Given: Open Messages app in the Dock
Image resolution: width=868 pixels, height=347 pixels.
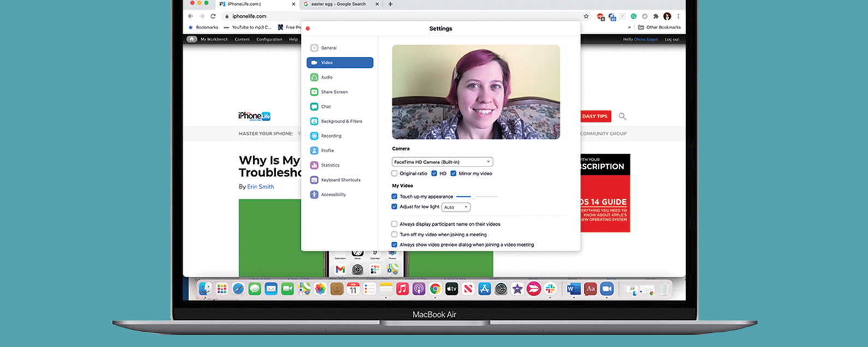Looking at the screenshot, I should click(x=254, y=289).
